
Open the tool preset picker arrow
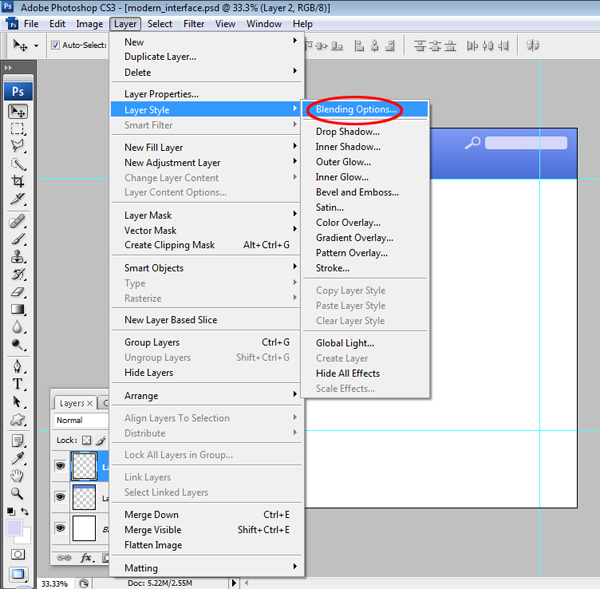pos(36,46)
